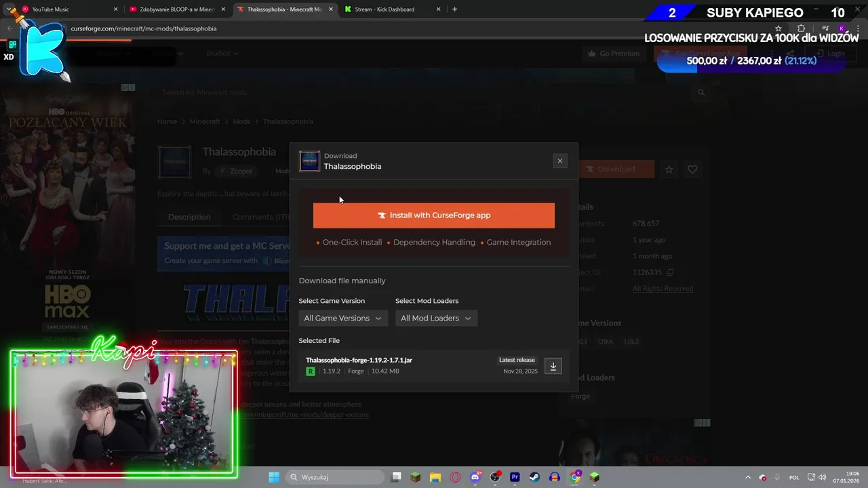
Task: Click the search magnifier icon on CurseForge
Action: click(701, 93)
